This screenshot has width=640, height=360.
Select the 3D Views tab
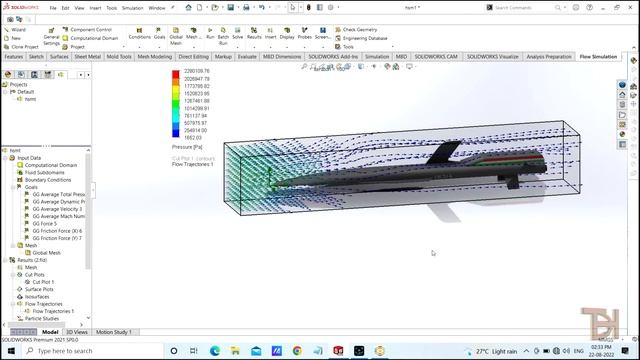point(77,332)
